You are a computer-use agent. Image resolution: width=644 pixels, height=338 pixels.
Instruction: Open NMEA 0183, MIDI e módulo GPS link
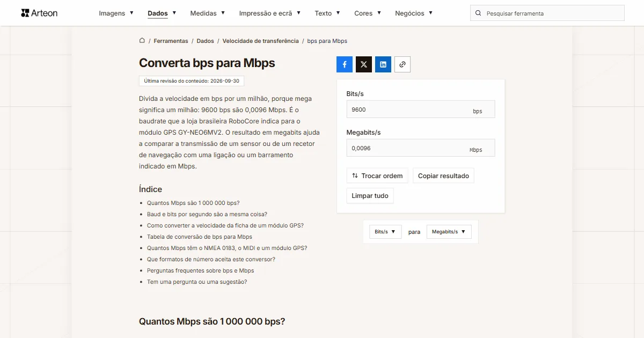point(227,248)
